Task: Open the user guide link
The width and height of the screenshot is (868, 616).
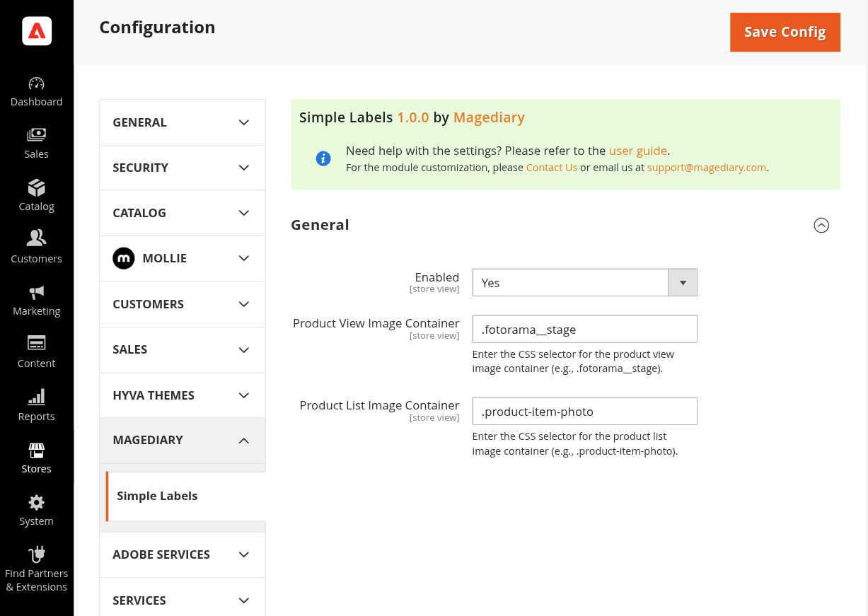Action: click(637, 150)
